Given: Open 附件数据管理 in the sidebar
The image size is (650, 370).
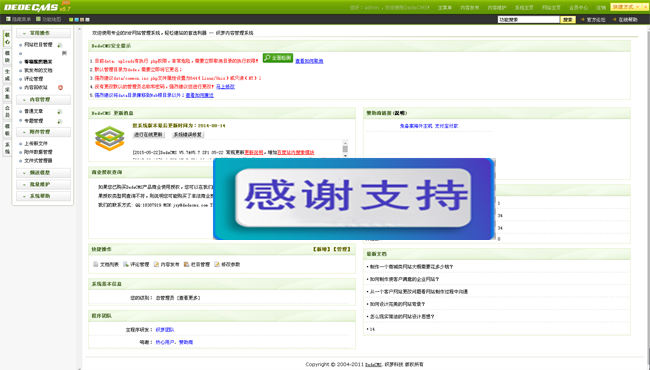Looking at the screenshot, I should [x=38, y=152].
